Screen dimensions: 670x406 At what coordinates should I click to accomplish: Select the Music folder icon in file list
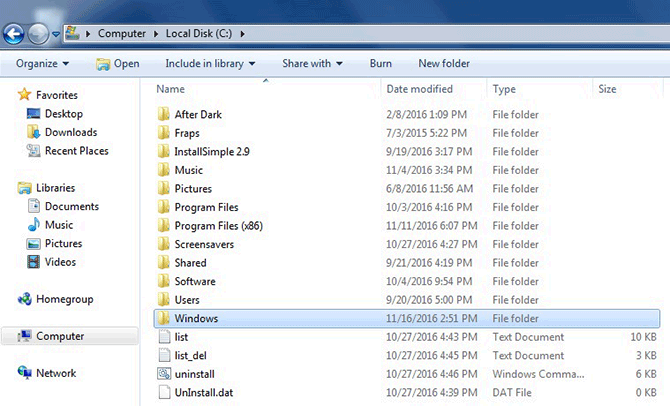coord(163,170)
